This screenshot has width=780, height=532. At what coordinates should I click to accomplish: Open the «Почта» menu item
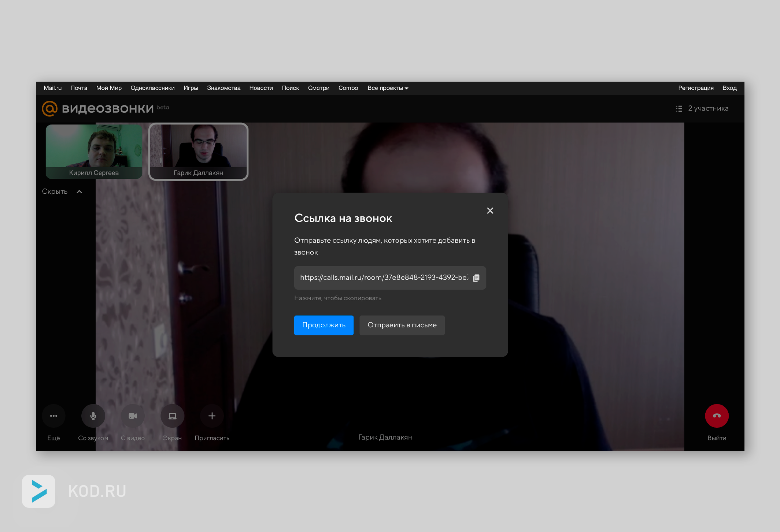[x=79, y=88]
